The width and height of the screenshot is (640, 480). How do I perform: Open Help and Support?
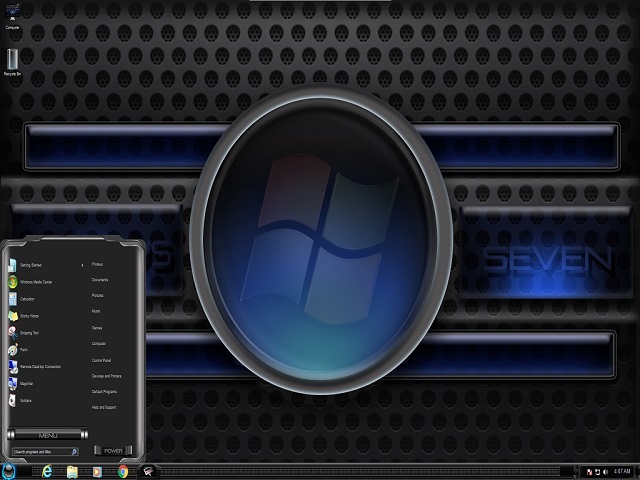(x=104, y=407)
